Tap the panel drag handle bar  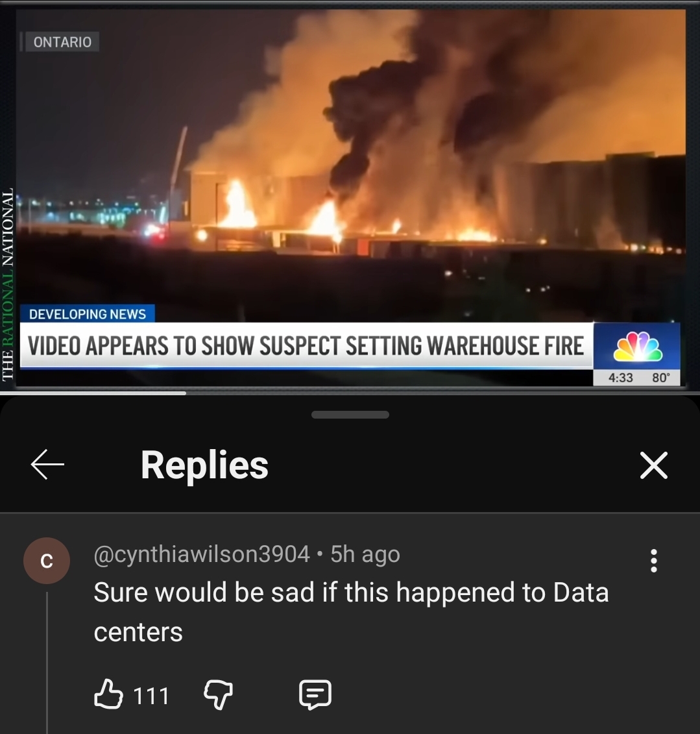point(350,415)
